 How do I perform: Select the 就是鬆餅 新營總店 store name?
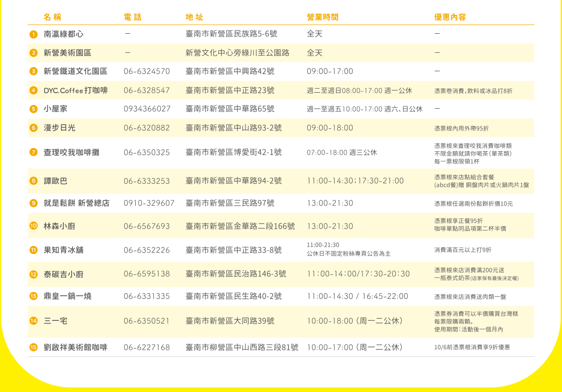76,203
